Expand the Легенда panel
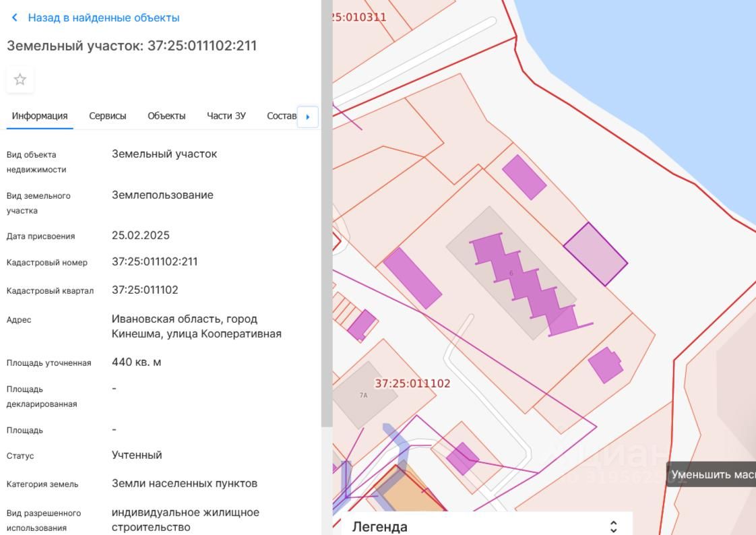756x535 pixels. coord(613,526)
